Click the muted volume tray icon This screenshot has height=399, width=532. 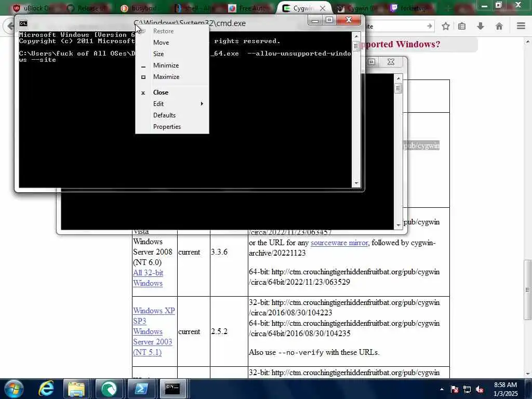(480, 390)
